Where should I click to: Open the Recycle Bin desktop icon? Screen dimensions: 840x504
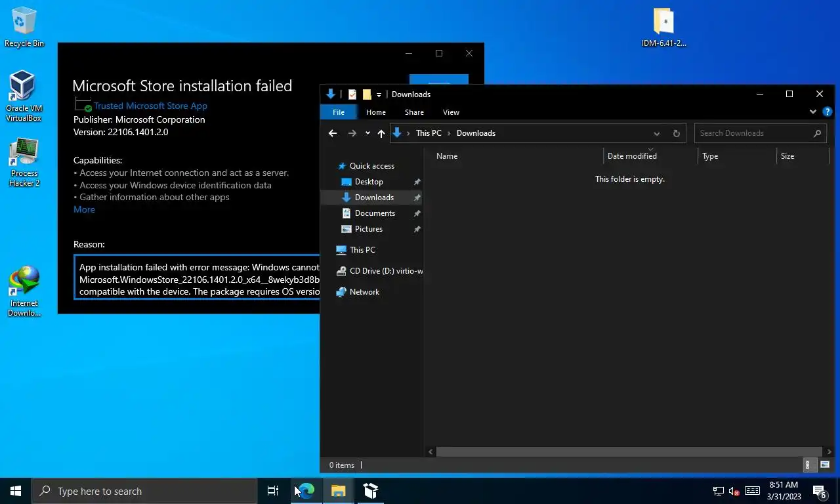click(24, 27)
